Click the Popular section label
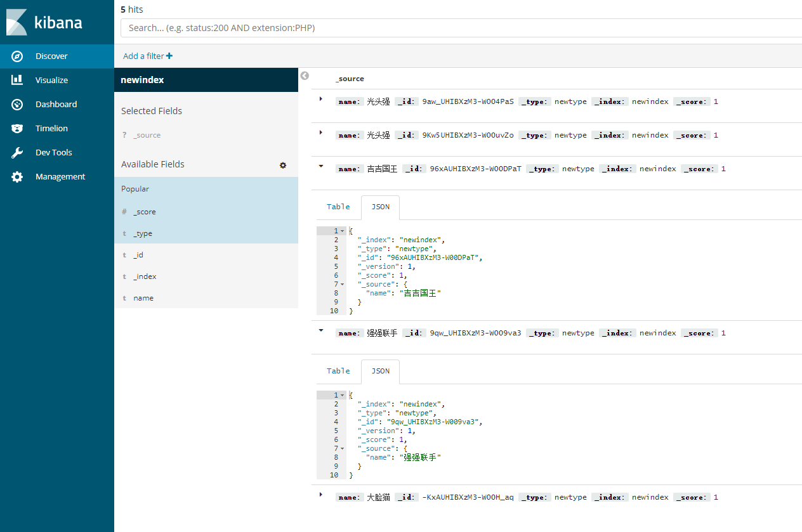 pyautogui.click(x=135, y=189)
